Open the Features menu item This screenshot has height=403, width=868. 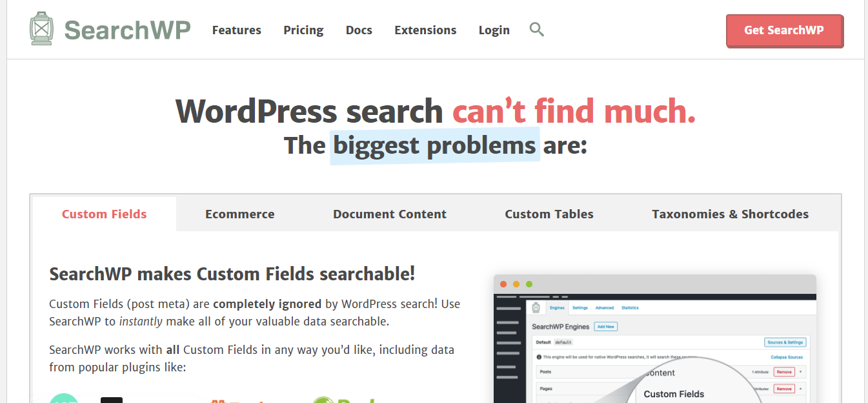click(237, 30)
